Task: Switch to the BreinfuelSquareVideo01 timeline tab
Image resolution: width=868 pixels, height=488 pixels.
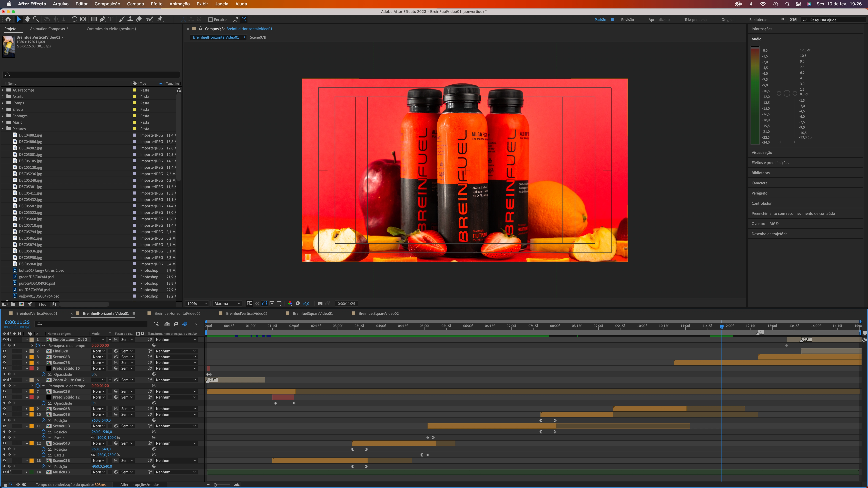Action: [x=312, y=313]
